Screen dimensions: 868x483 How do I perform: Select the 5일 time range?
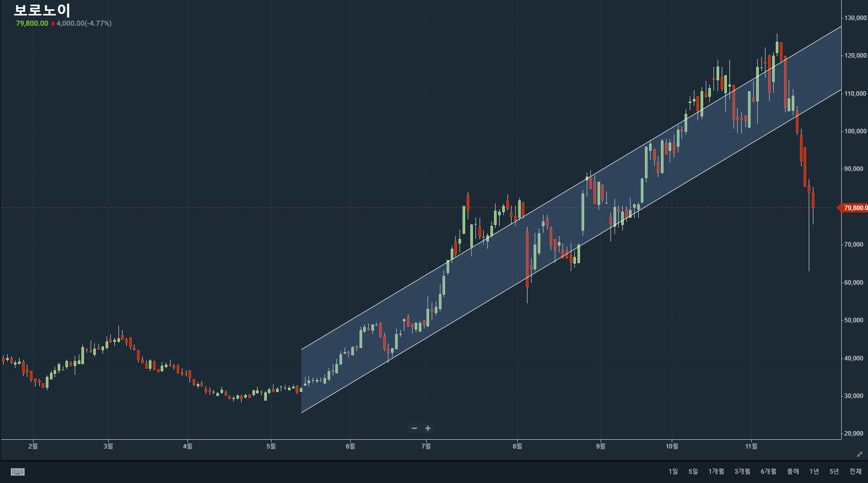click(x=693, y=472)
